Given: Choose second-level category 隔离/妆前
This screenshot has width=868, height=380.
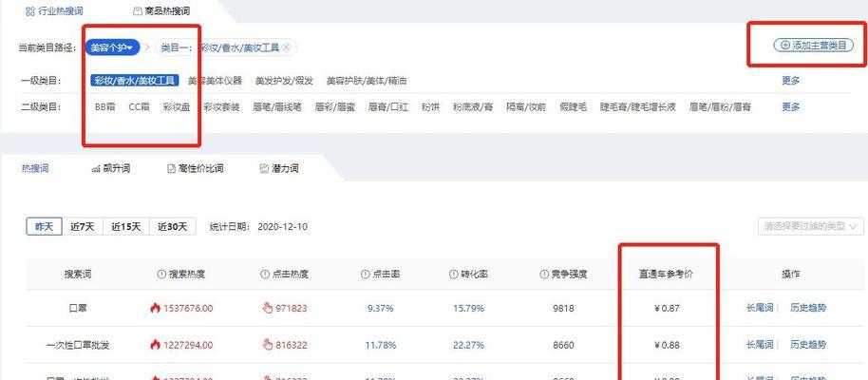Looking at the screenshot, I should pyautogui.click(x=526, y=107).
